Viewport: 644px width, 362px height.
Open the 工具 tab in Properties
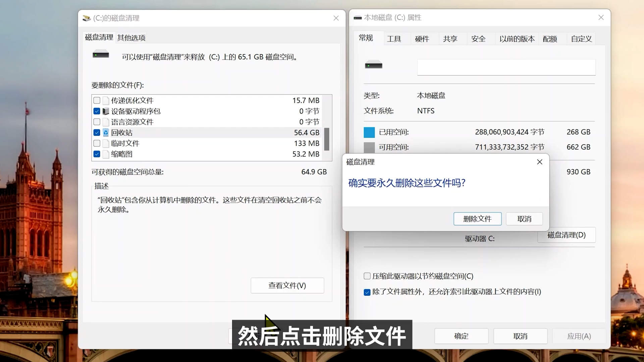point(394,39)
